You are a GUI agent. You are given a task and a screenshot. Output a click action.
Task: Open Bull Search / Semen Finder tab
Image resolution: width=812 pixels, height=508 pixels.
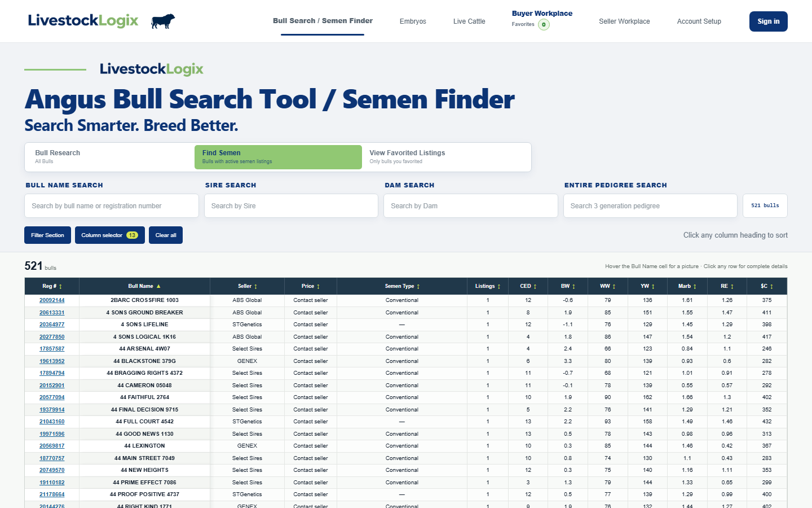click(323, 21)
